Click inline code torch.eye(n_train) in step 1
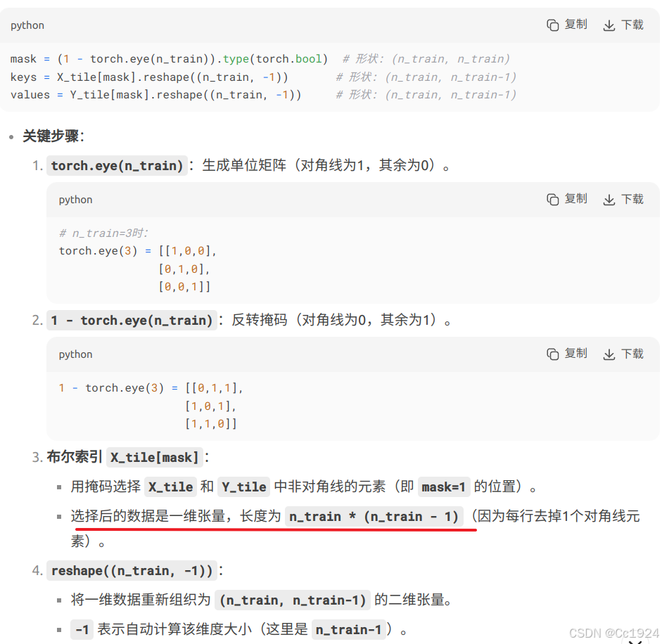 pos(117,165)
